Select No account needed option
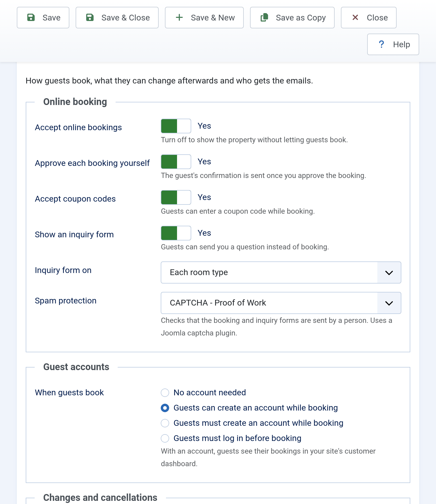 pos(165,393)
